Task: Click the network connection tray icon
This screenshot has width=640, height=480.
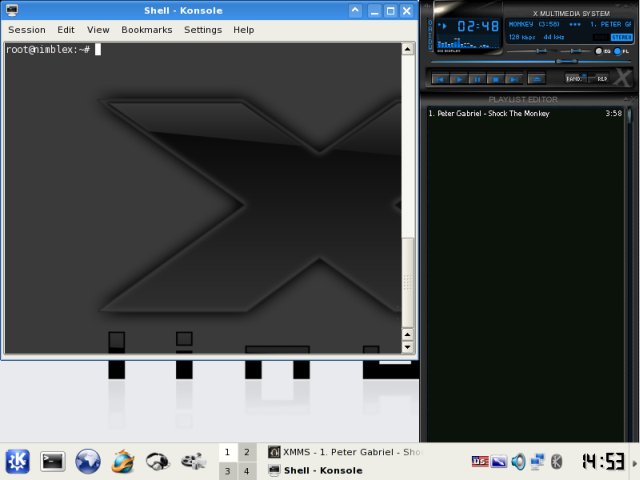Action: pos(537,462)
